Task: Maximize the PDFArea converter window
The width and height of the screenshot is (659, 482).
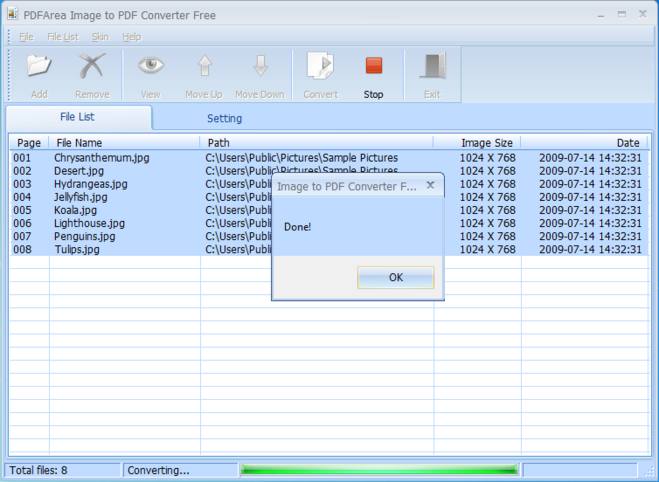Action: coord(622,14)
